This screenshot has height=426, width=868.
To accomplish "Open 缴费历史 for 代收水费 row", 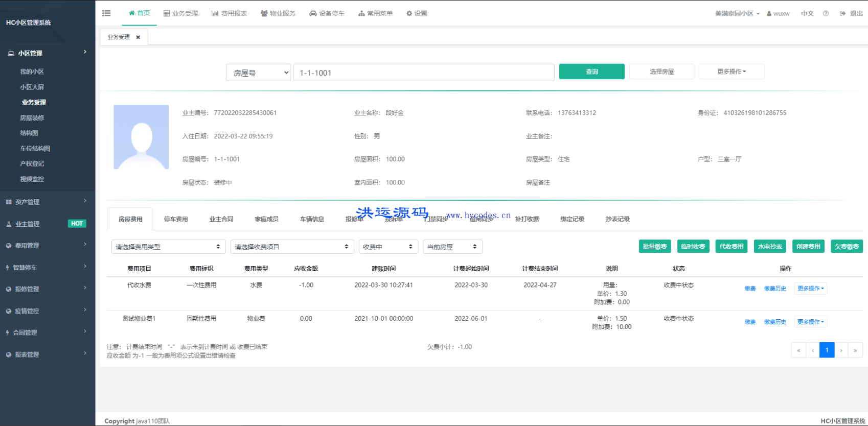I will pyautogui.click(x=775, y=289).
